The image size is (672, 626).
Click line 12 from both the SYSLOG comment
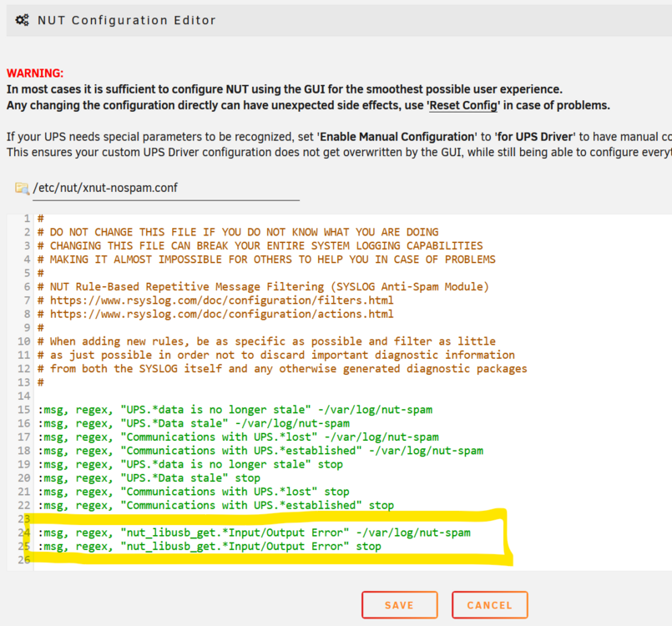(x=282, y=369)
